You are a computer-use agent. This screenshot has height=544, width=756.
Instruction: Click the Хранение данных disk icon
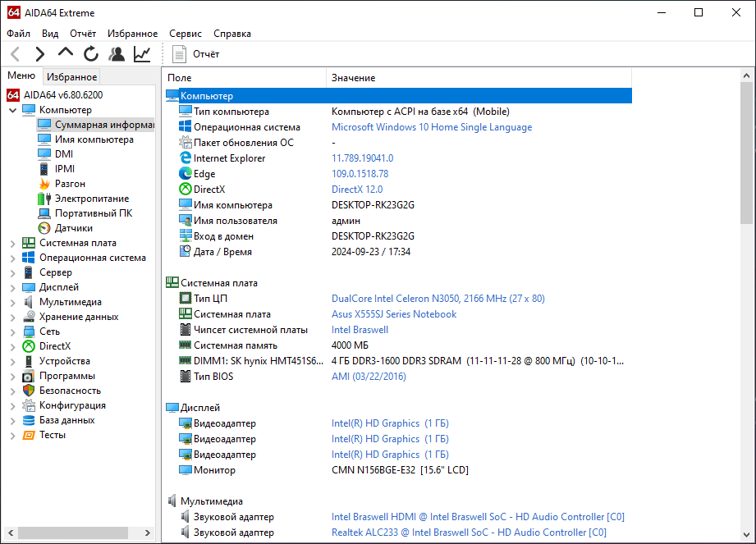pos(29,317)
